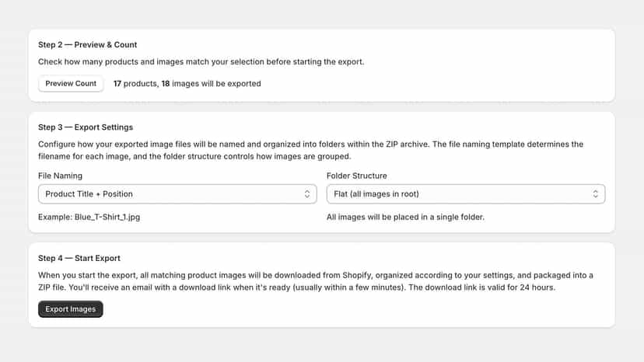Select the 'Step 4 — Start Export' heading
The height and width of the screenshot is (362, 644).
tap(79, 258)
